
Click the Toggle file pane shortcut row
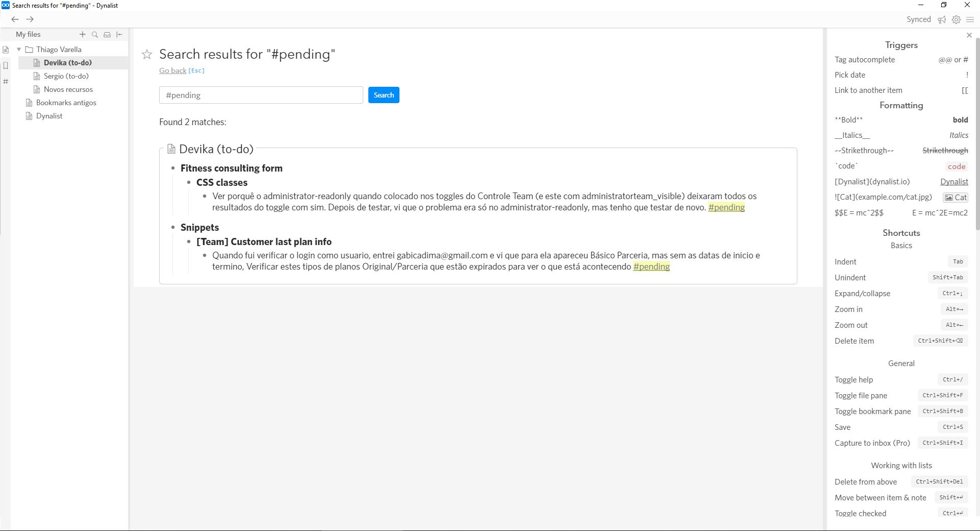click(x=901, y=396)
